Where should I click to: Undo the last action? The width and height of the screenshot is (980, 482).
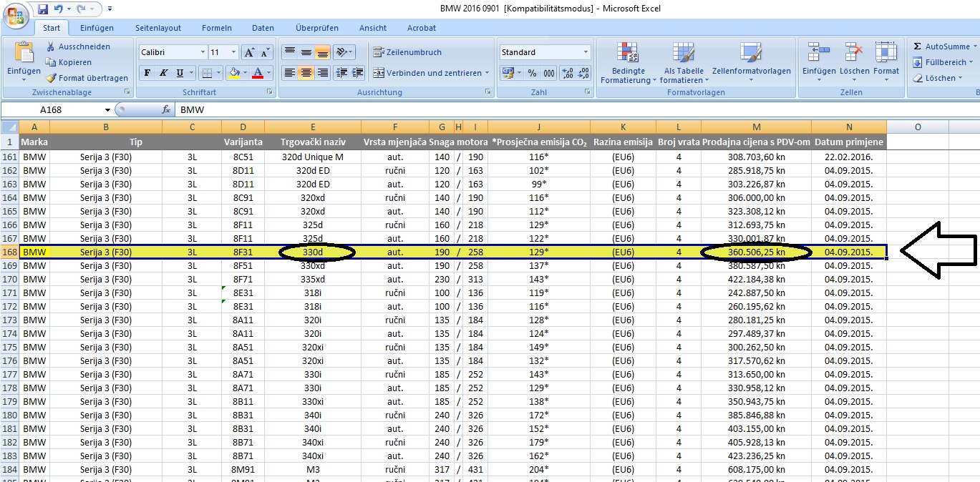pos(59,9)
